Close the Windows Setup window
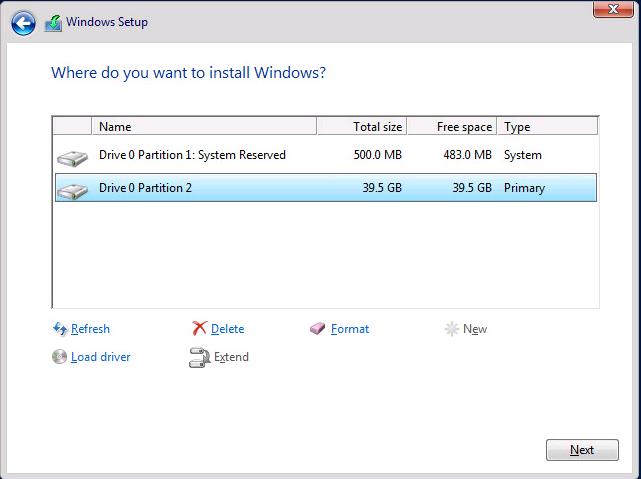 613,9
